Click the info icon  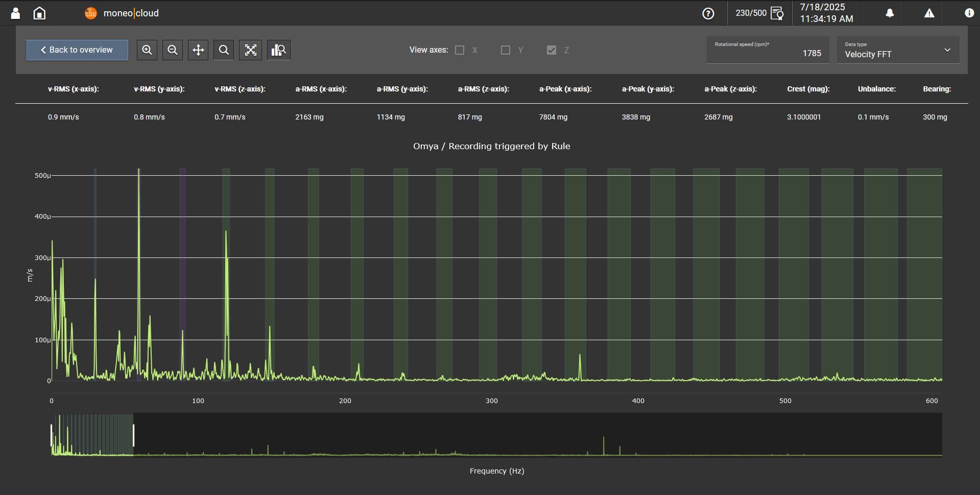coord(968,13)
